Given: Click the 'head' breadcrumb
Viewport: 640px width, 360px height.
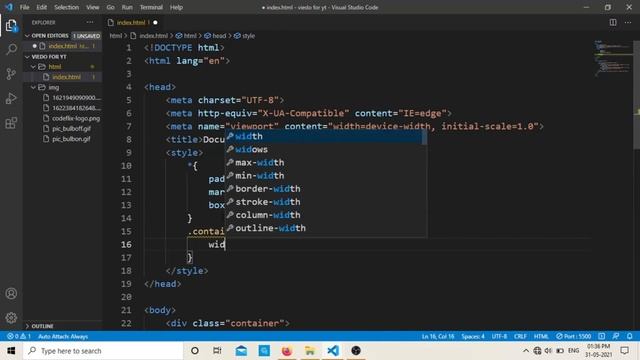Looking at the screenshot, I should (215, 36).
